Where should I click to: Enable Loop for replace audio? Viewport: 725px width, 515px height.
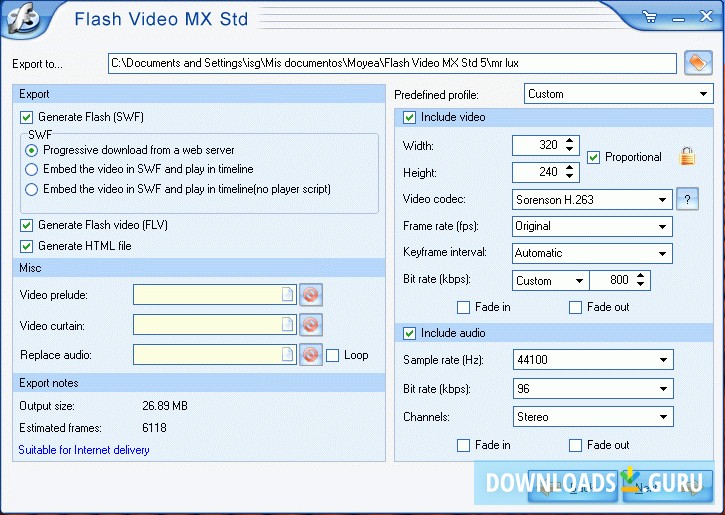pos(332,355)
